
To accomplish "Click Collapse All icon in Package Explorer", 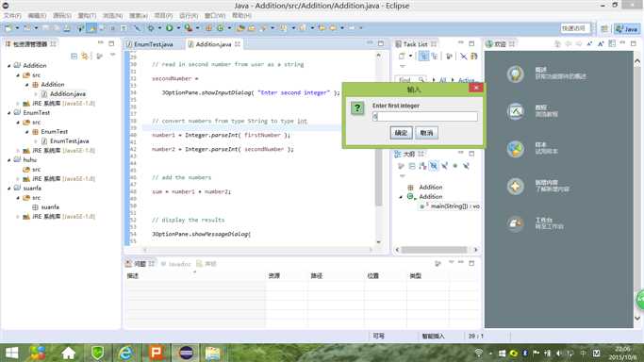I will tap(74, 56).
